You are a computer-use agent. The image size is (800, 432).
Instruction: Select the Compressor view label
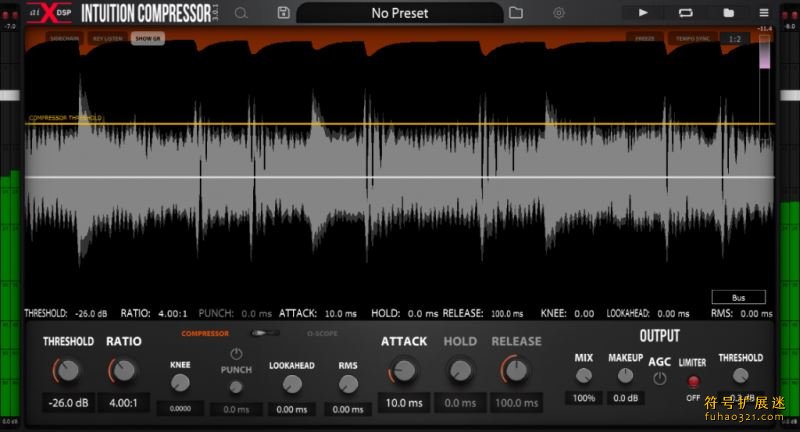click(x=205, y=334)
